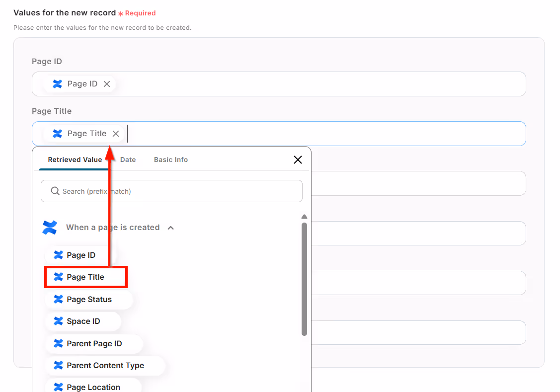Close the retrieved value picker popup

(x=298, y=159)
